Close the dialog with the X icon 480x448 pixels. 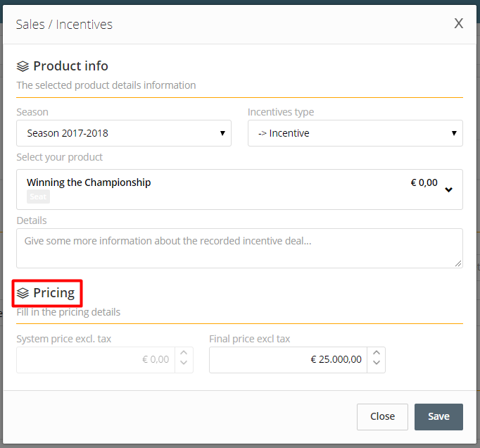pos(458,24)
